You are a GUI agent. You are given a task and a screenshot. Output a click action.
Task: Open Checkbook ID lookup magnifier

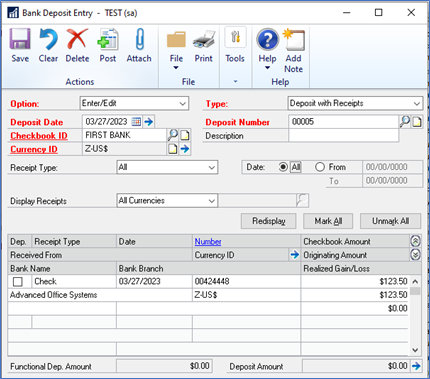coord(172,135)
